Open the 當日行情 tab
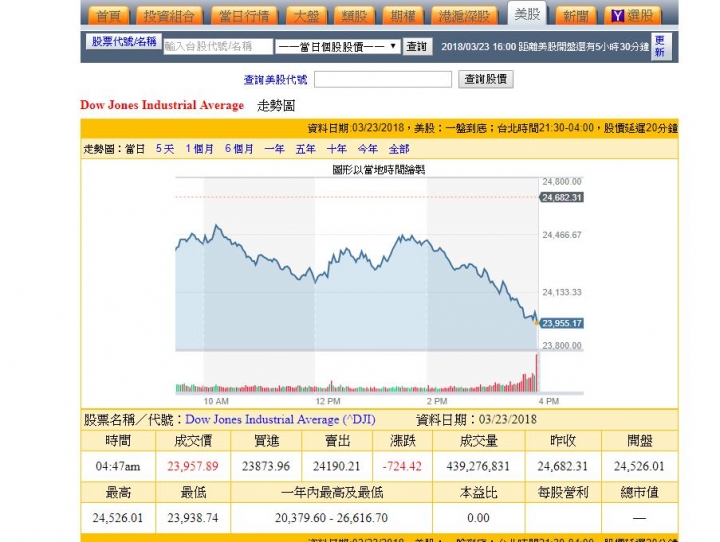Viewport: 720px width, 542px height. tap(244, 17)
